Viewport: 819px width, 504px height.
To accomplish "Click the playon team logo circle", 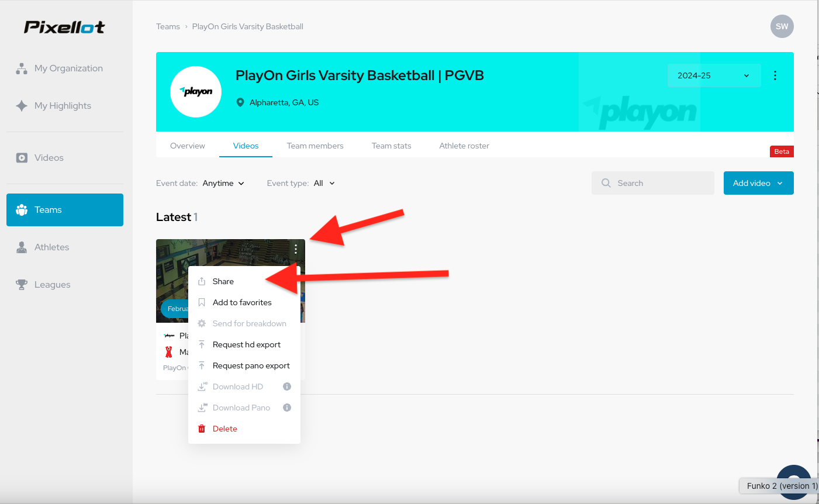I will (x=196, y=92).
